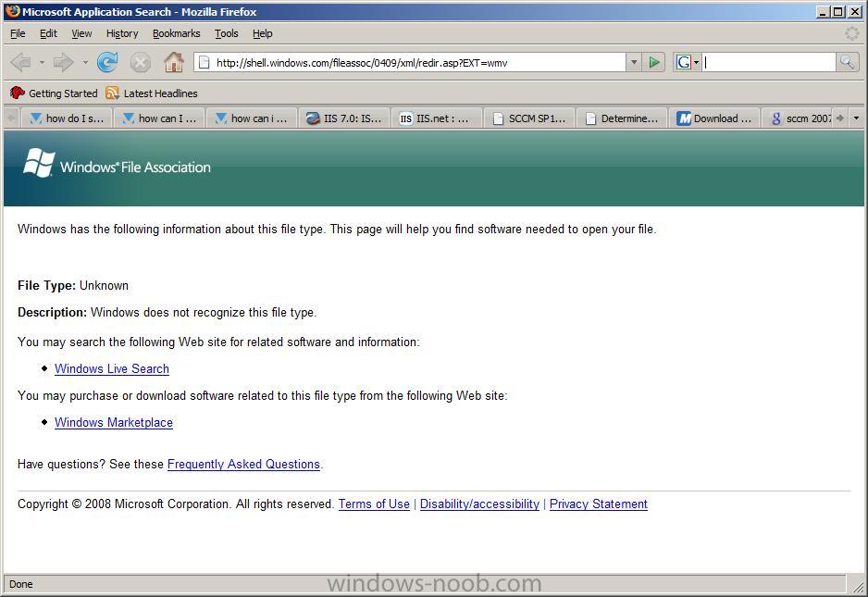Open the Bookmarks menu
This screenshot has width=868, height=597.
coord(176,33)
